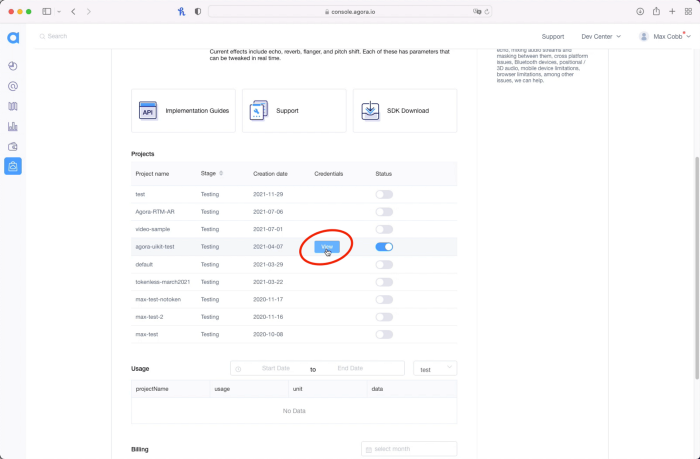Open the Safari sidebar dropdown chevron
Image resolution: width=700 pixels, height=459 pixels.
point(58,12)
